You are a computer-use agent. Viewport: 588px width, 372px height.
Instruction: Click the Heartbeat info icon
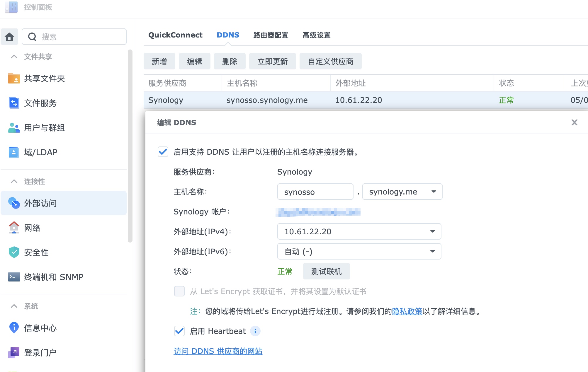click(x=255, y=331)
